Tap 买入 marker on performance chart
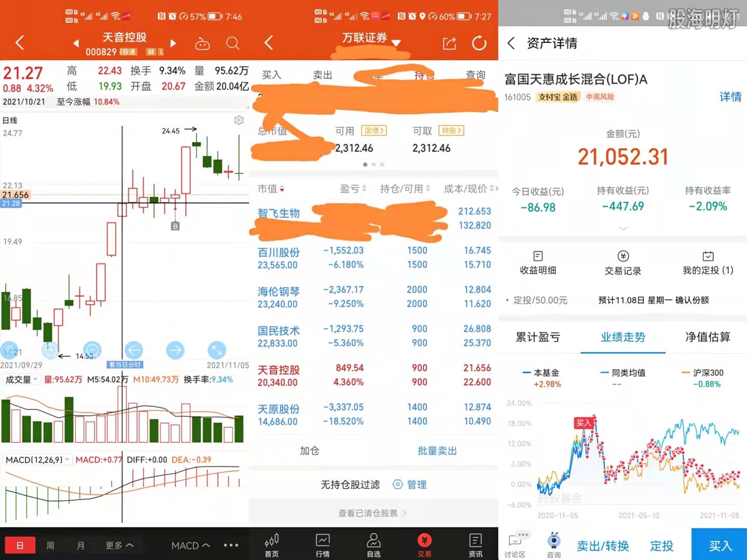 584,423
